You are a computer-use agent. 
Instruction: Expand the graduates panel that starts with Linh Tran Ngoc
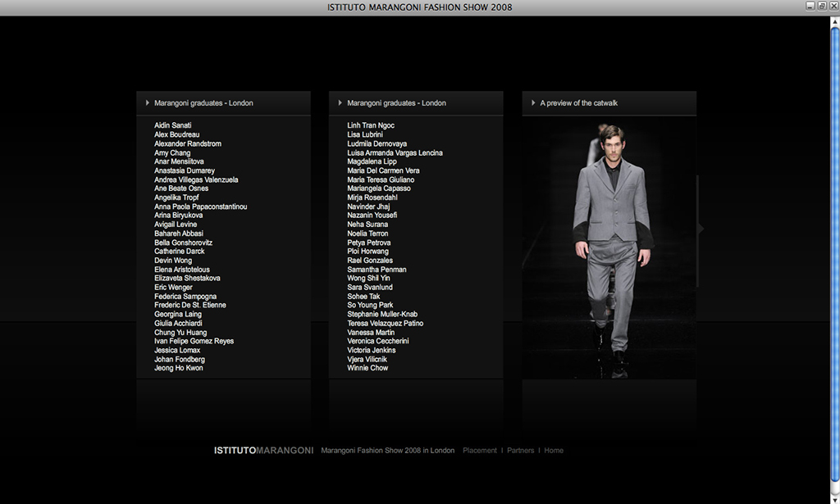340,102
